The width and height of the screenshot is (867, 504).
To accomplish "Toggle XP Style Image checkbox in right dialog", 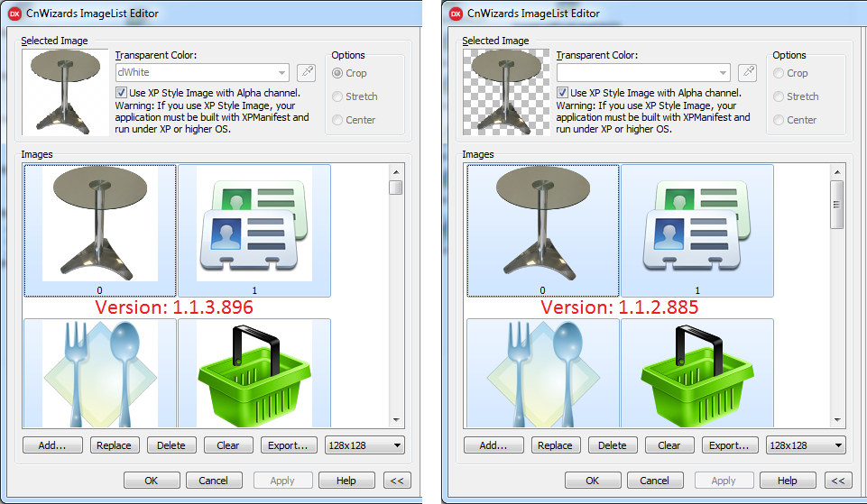I will point(563,93).
